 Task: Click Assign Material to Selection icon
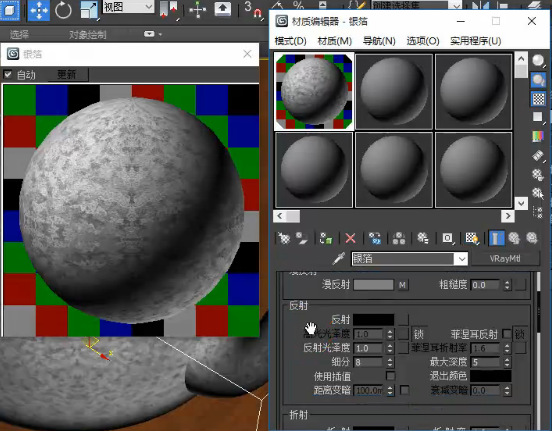point(326,238)
